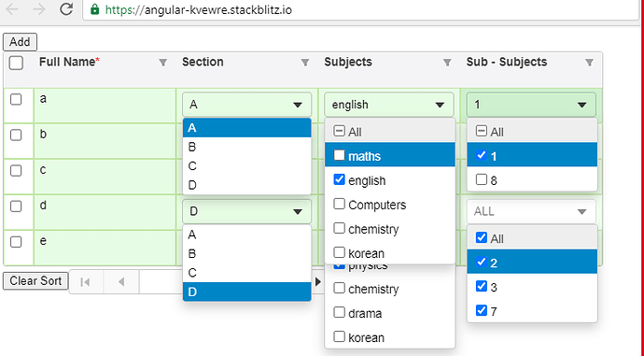644x356 pixels.
Task: Open the Full Name column filter icon
Action: 163,63
